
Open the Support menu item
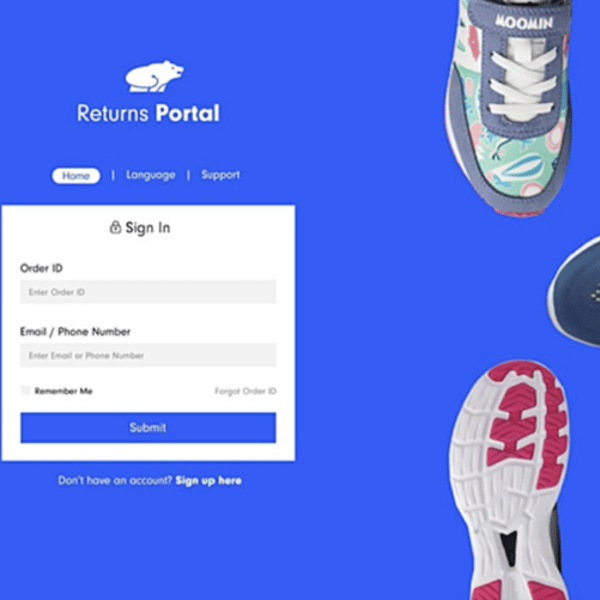click(x=220, y=175)
